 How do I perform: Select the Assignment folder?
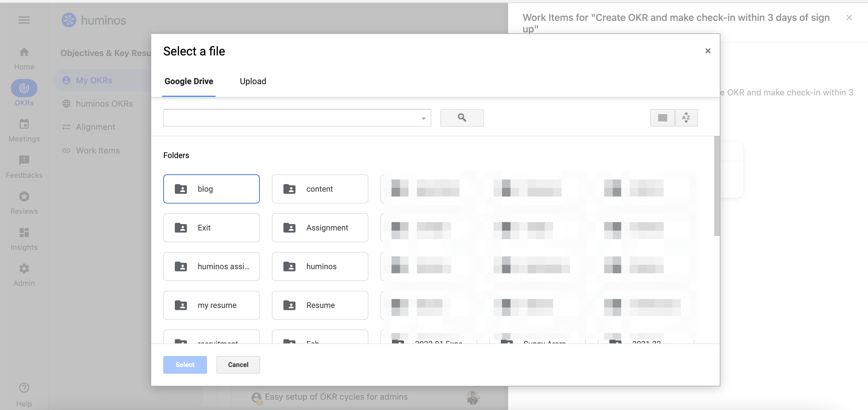tap(320, 227)
